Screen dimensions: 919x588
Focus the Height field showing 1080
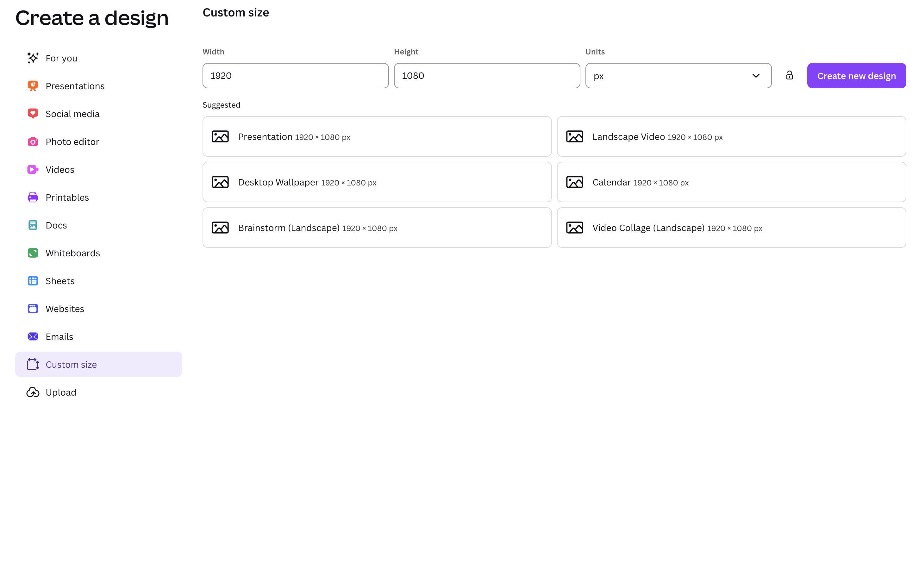487,76
